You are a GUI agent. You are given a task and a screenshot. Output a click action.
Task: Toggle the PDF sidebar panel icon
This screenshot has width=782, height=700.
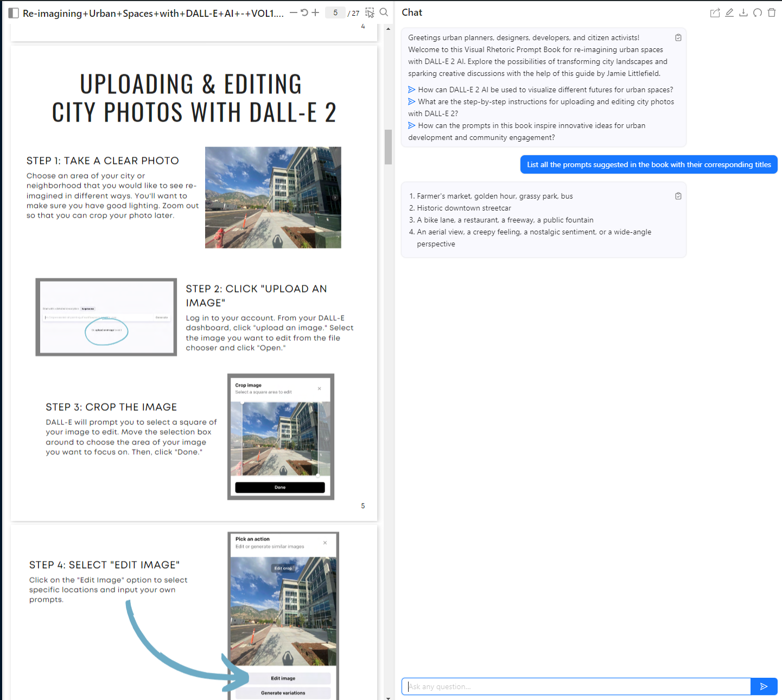14,13
